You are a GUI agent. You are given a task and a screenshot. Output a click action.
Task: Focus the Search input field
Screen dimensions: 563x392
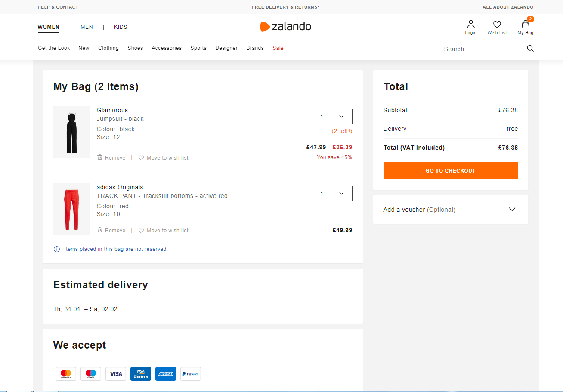pyautogui.click(x=483, y=49)
